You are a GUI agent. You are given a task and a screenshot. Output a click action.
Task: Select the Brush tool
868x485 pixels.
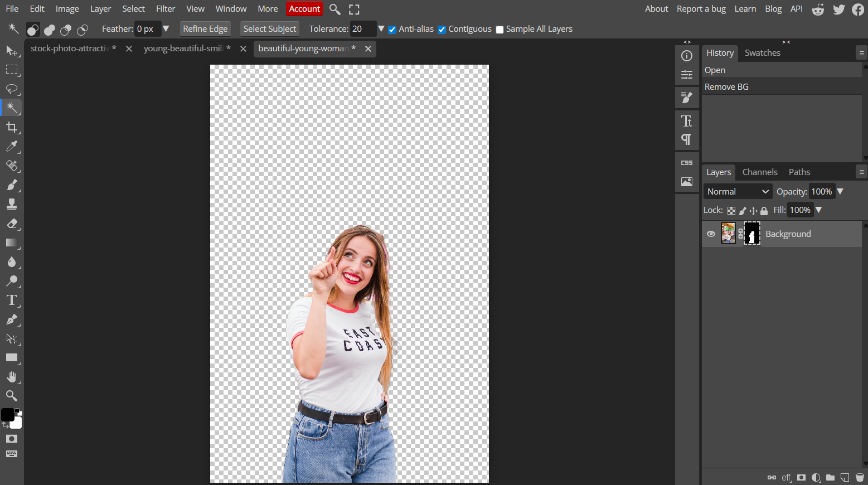point(12,185)
